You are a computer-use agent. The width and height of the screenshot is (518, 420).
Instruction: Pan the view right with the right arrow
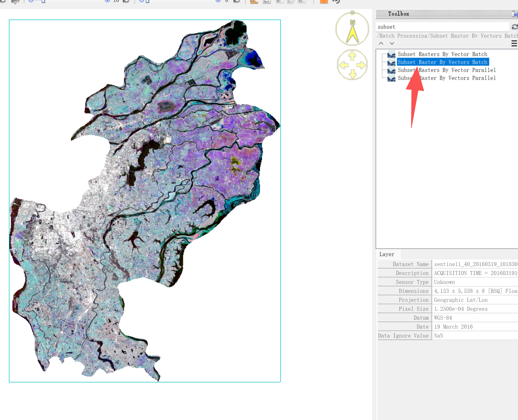point(361,65)
